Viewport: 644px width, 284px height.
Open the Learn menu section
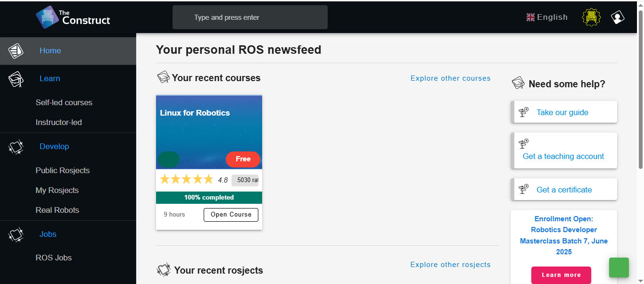coord(50,79)
